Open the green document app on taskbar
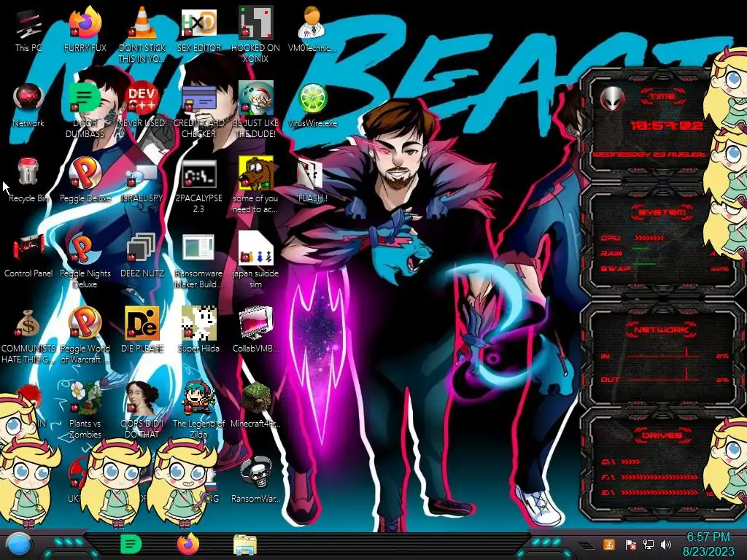747x560 pixels. [131, 544]
